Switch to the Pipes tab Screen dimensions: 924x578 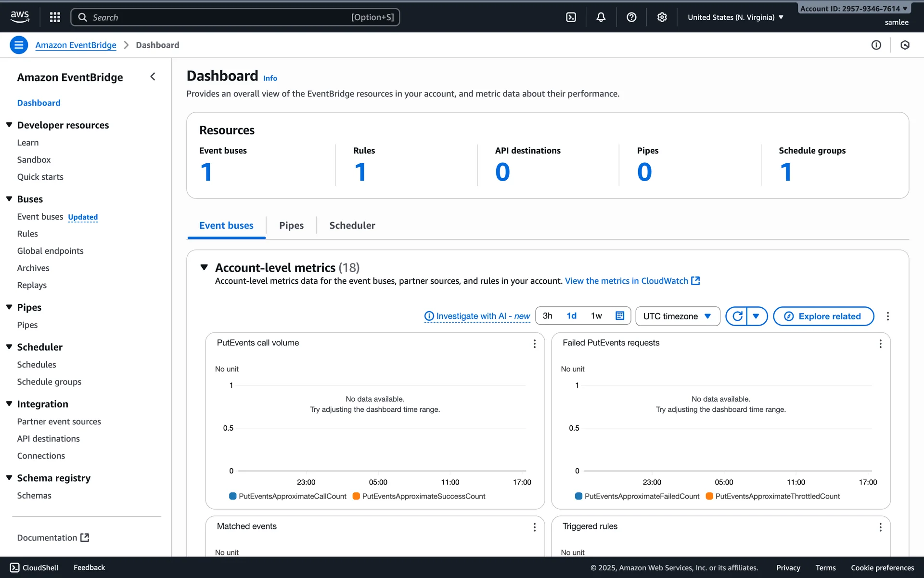coord(291,225)
